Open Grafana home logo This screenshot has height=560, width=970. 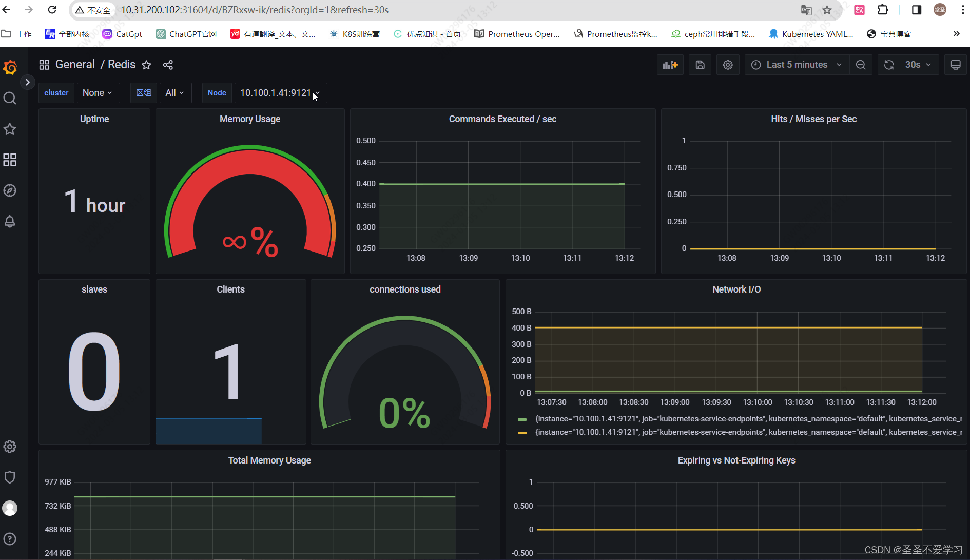point(10,67)
